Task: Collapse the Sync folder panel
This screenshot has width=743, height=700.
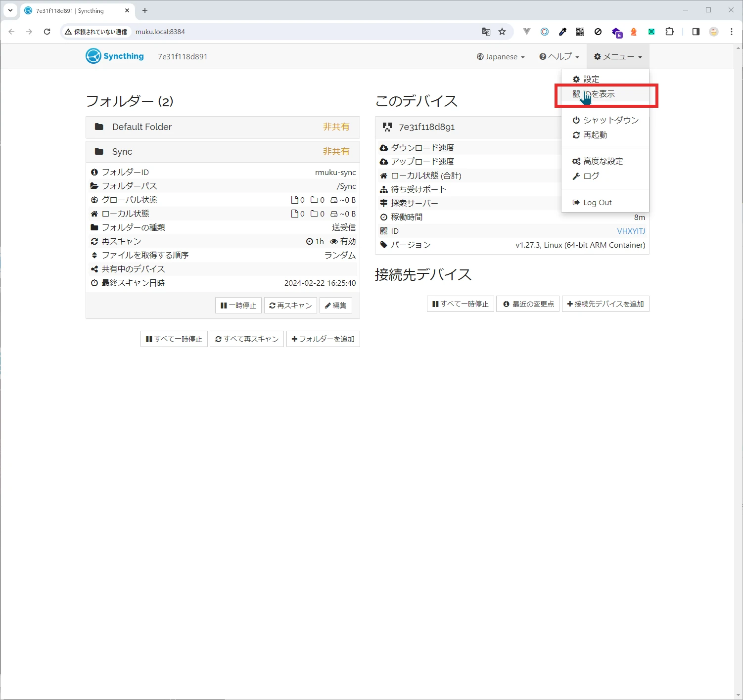Action: [223, 152]
